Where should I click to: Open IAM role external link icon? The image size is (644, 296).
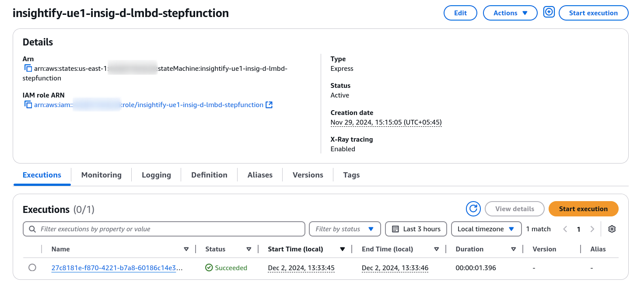pos(269,105)
